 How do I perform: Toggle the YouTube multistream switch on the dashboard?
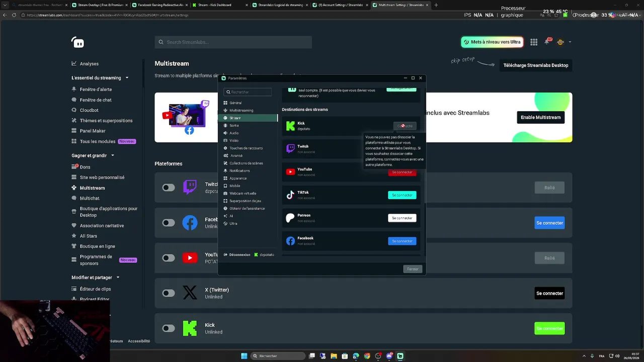[x=169, y=258]
